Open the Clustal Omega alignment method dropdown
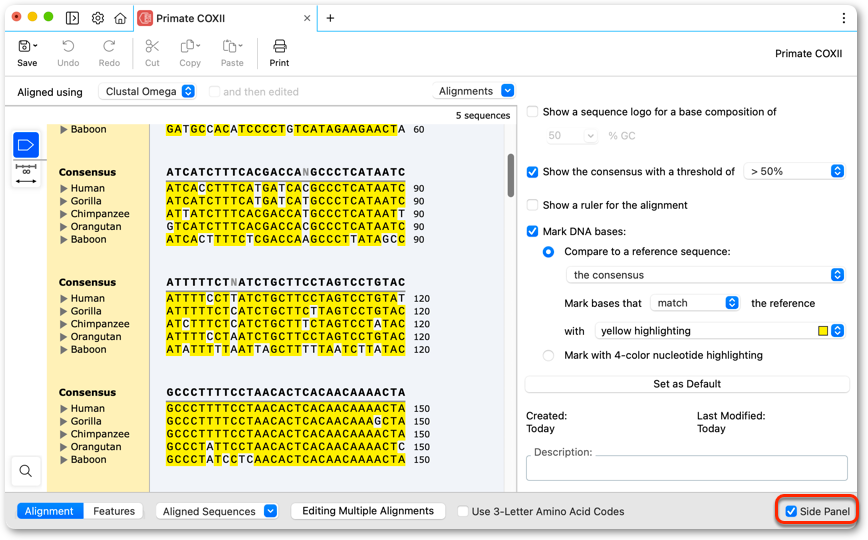The image size is (868, 540). click(x=147, y=91)
